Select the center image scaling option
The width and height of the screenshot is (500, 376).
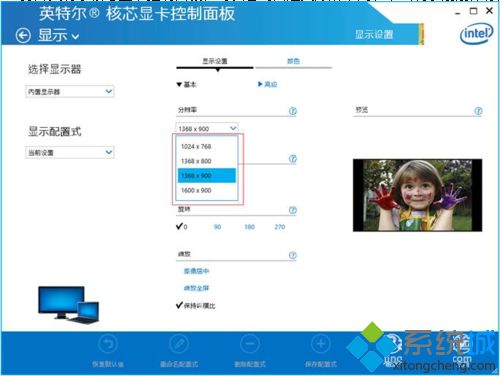tap(197, 271)
